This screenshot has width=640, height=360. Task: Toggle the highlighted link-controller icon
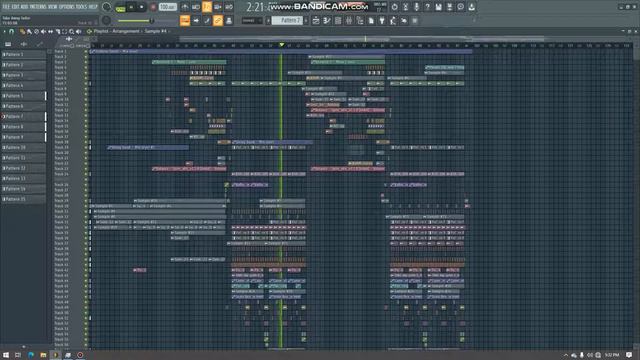pyautogui.click(x=218, y=20)
